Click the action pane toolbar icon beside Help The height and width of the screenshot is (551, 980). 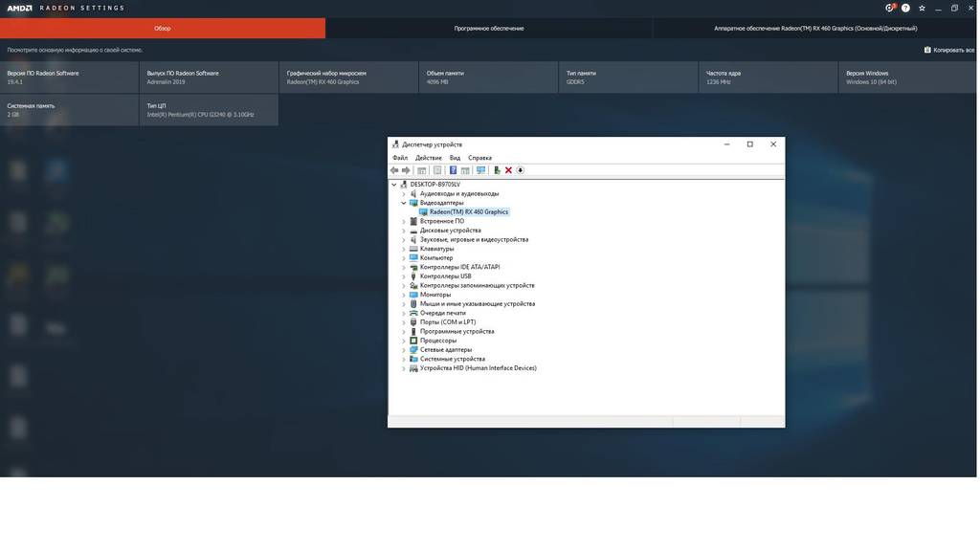pos(465,170)
